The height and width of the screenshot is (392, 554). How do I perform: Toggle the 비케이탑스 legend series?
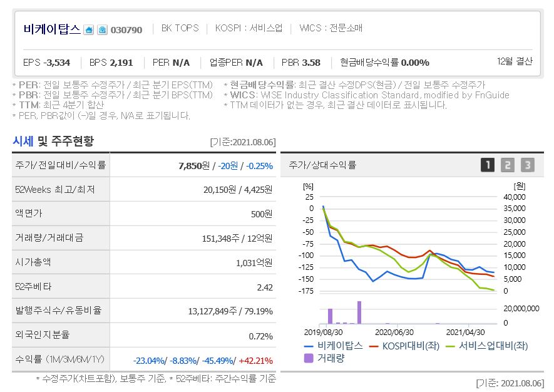[x=334, y=346]
